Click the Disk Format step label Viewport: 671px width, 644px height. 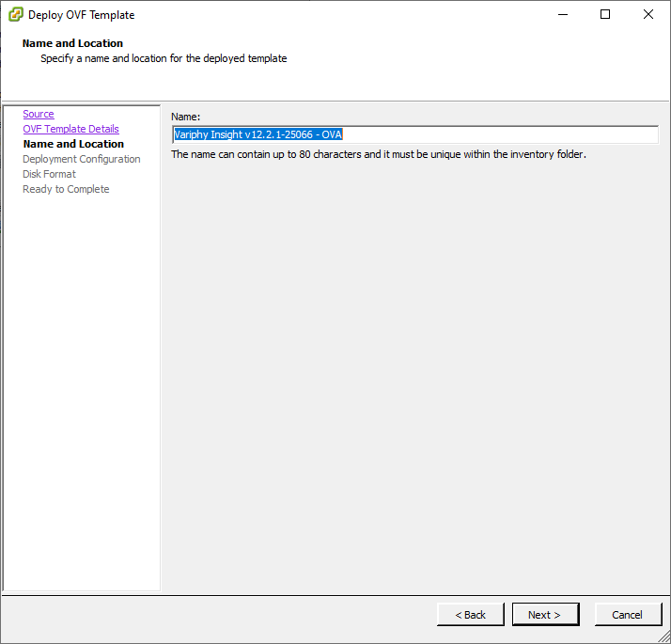pos(49,174)
